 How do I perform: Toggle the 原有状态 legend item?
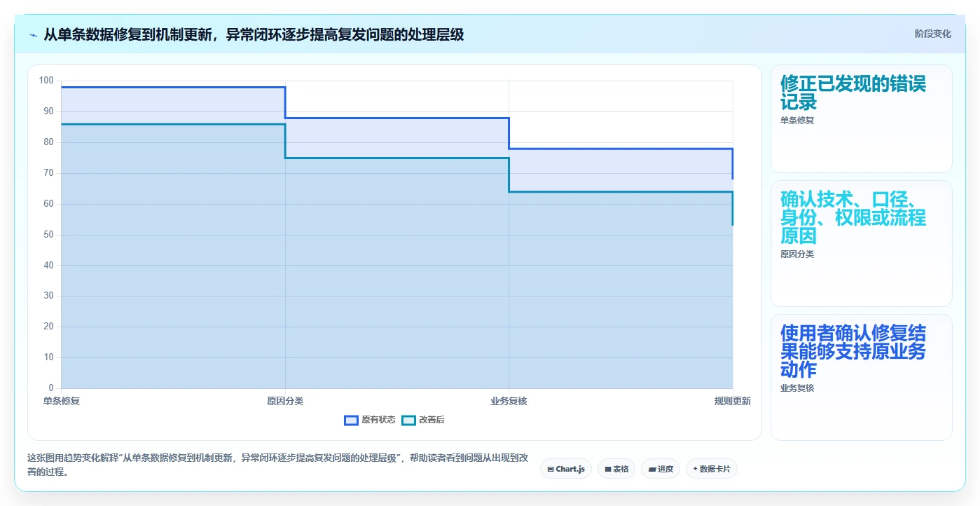[370, 420]
